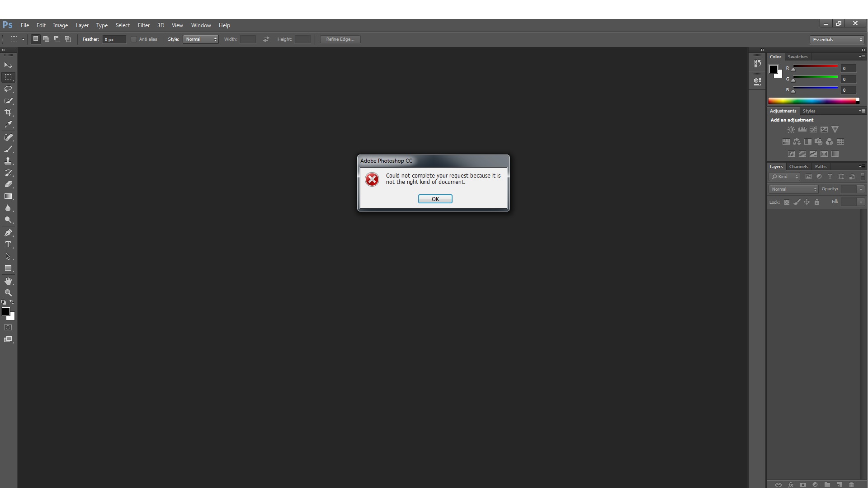Select the Path Selection tool

pyautogui.click(x=8, y=256)
